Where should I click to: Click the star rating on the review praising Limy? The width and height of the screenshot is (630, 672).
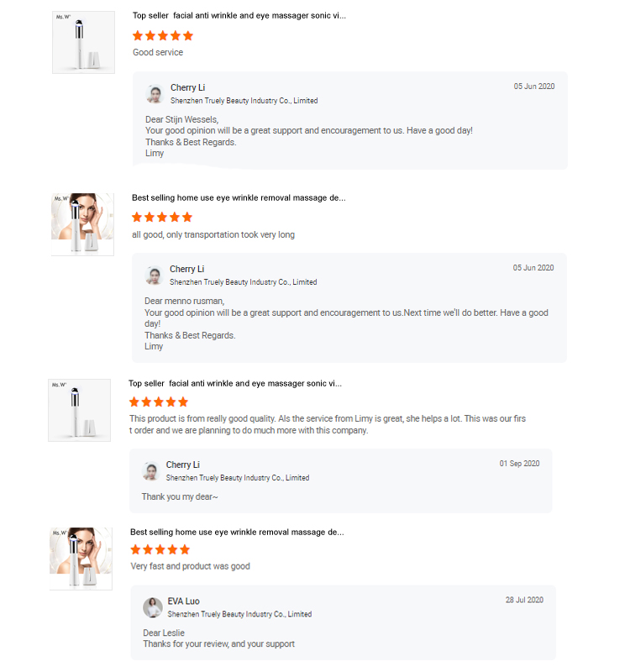pyautogui.click(x=159, y=402)
